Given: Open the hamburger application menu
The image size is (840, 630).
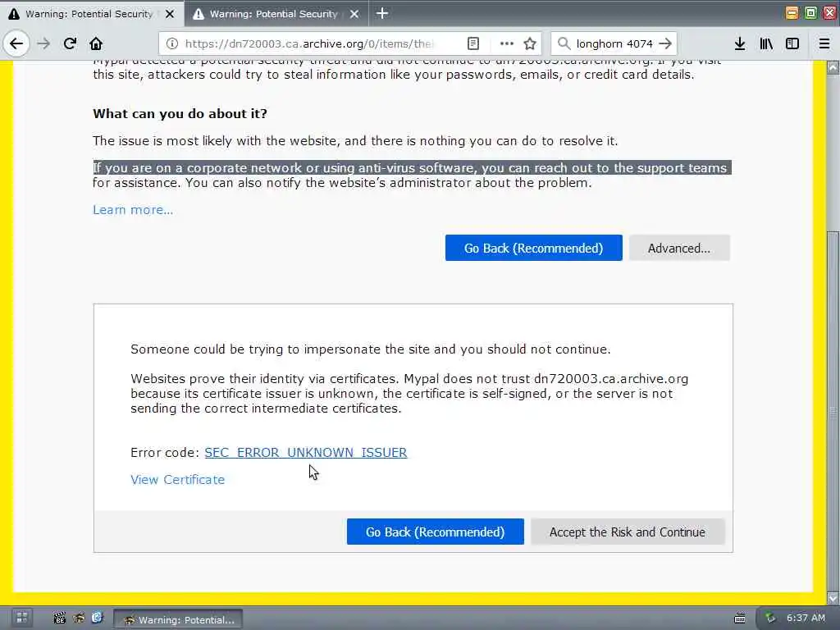Looking at the screenshot, I should point(824,43).
